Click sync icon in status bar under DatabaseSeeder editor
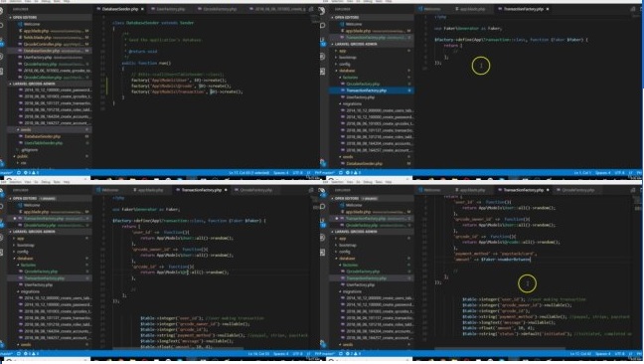Screen dimensions: 644x364 pos(19,173)
